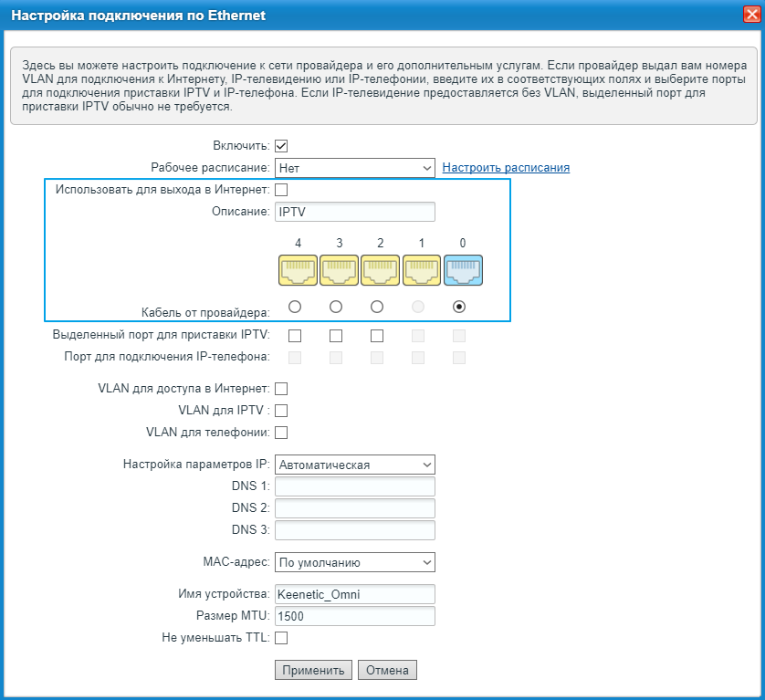
Task: Open the Рабочее расписание dropdown
Action: 354,168
